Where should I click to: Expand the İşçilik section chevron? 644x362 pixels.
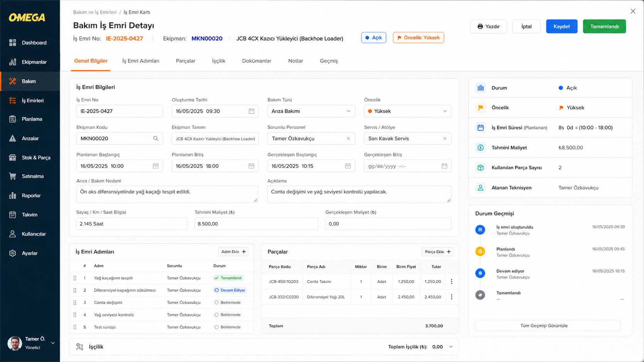[x=451, y=347]
